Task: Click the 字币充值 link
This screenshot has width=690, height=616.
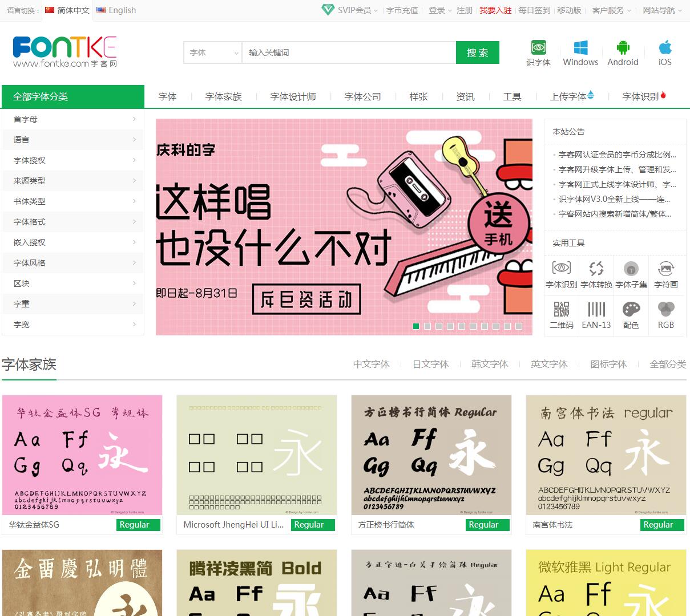Action: [402, 10]
